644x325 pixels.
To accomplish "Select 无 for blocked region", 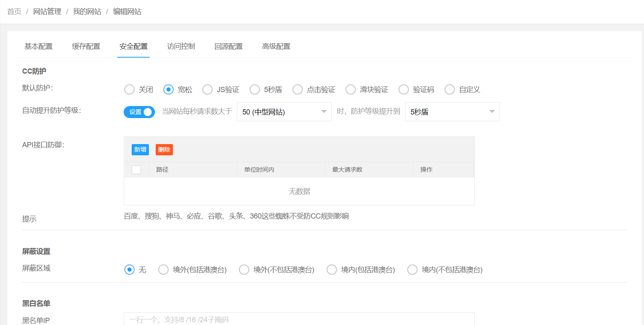I will [x=129, y=269].
